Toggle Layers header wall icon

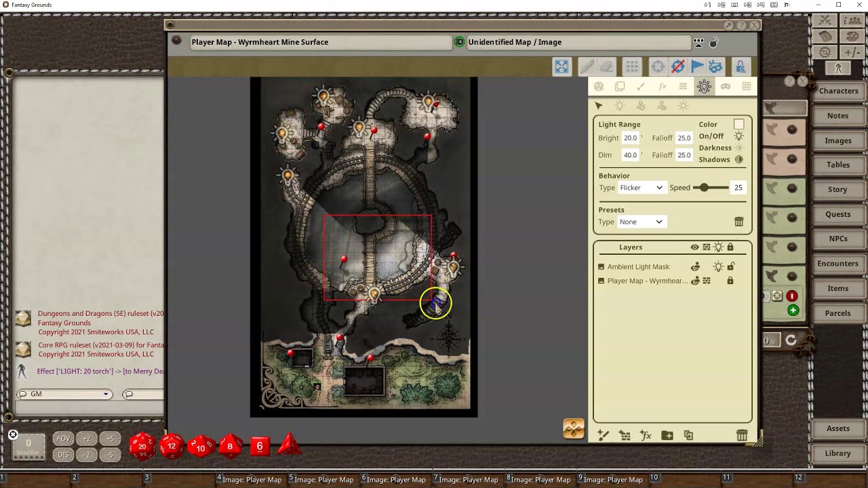[x=706, y=247]
